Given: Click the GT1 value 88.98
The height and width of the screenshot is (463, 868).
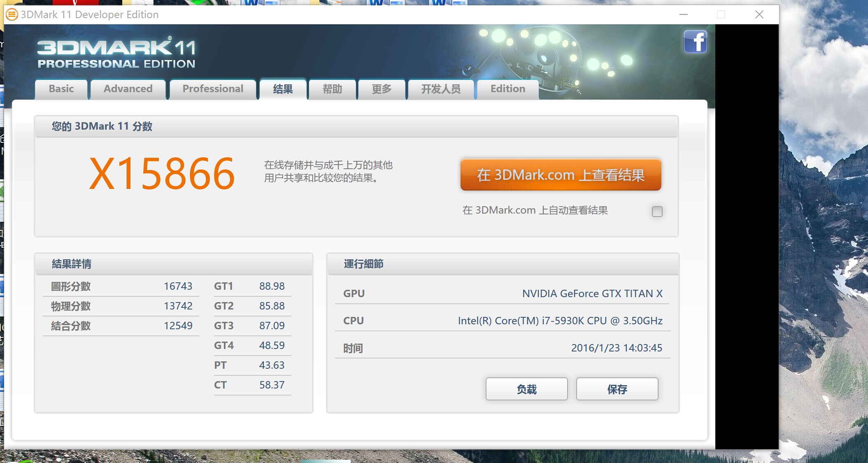Looking at the screenshot, I should click(x=272, y=286).
